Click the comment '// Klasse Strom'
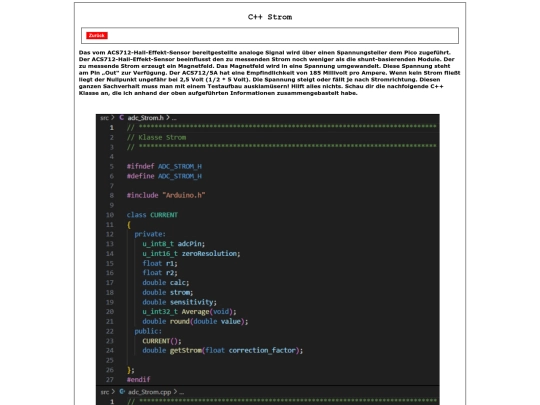The image size is (540, 405). point(156,137)
